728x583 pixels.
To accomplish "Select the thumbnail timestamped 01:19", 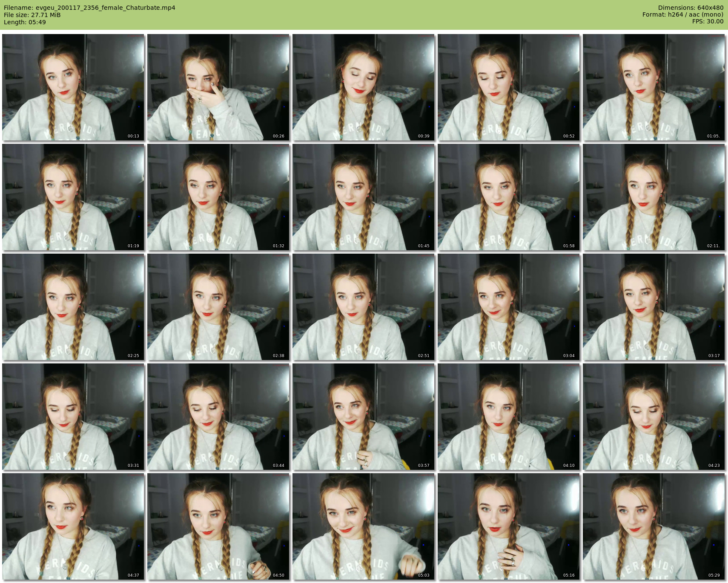I will tap(73, 197).
